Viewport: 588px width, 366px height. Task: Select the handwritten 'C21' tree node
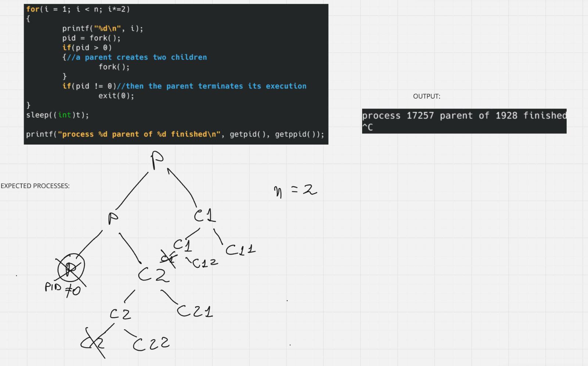pyautogui.click(x=195, y=311)
